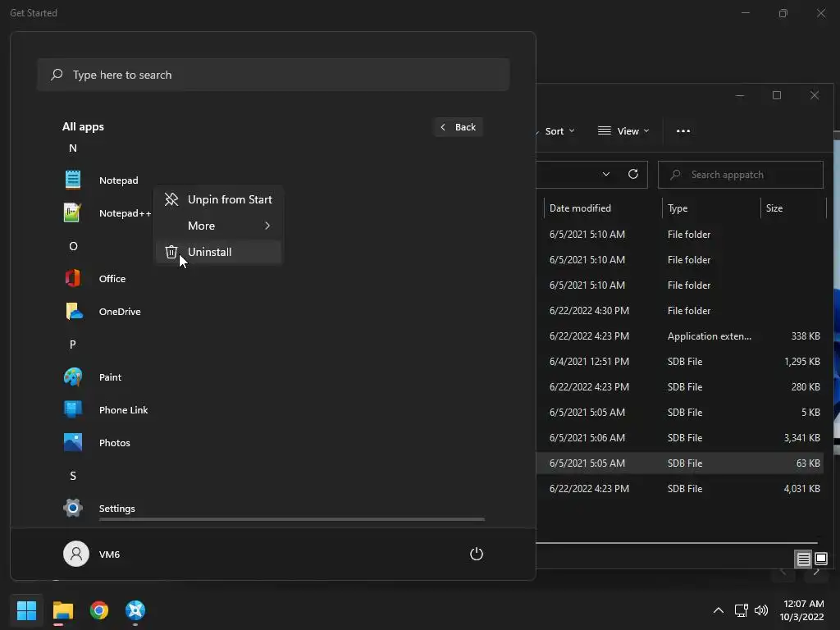Open the clock and date in taskbar
Image resolution: width=840 pixels, height=630 pixels.
click(x=802, y=610)
